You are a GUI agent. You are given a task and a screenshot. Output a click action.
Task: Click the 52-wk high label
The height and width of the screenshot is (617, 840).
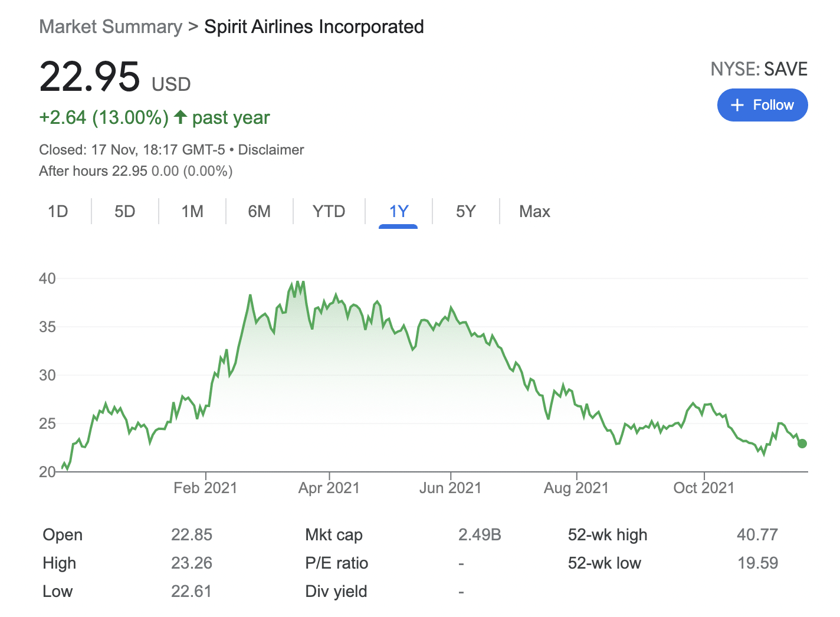608,534
